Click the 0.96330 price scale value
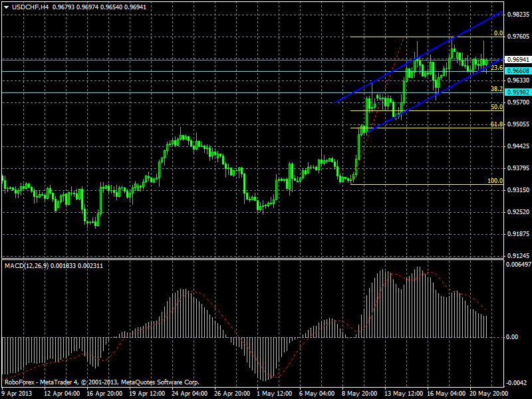Viewport: 532px width, 399px height. tap(519, 80)
